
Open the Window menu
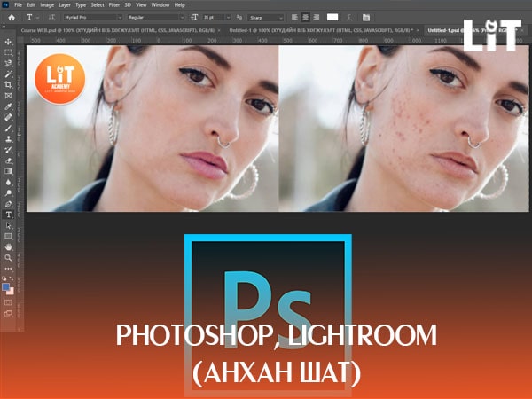160,5
